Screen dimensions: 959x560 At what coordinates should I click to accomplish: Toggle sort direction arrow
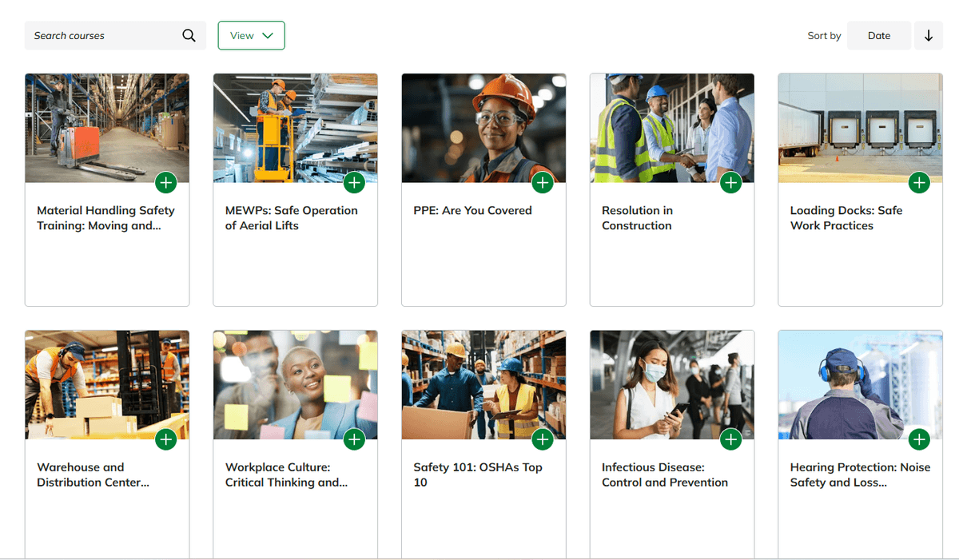point(928,36)
